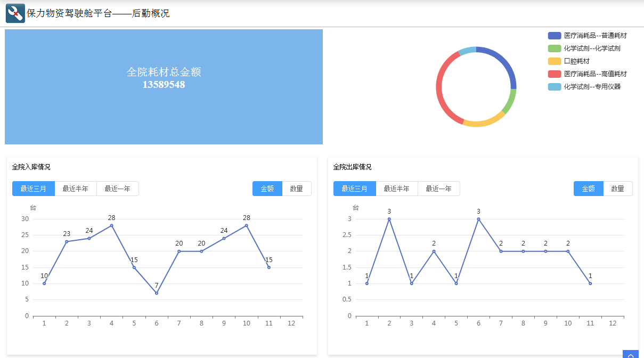Click x-axis label 12 in 出库 chart
Image resolution: width=644 pixels, height=358 pixels.
(x=613, y=323)
